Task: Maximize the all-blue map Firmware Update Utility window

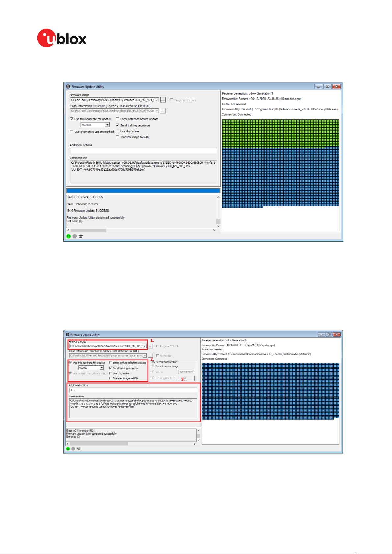Action: pos(329,334)
